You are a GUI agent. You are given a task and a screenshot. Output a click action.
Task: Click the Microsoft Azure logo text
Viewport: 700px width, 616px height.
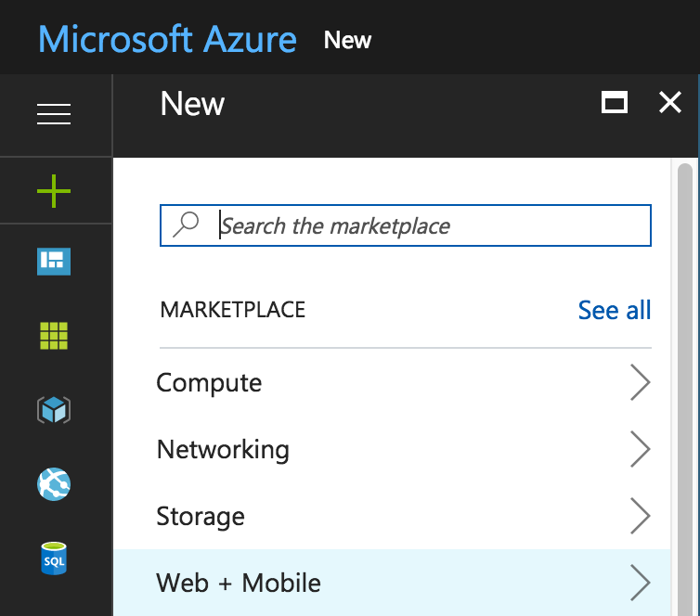(x=167, y=39)
